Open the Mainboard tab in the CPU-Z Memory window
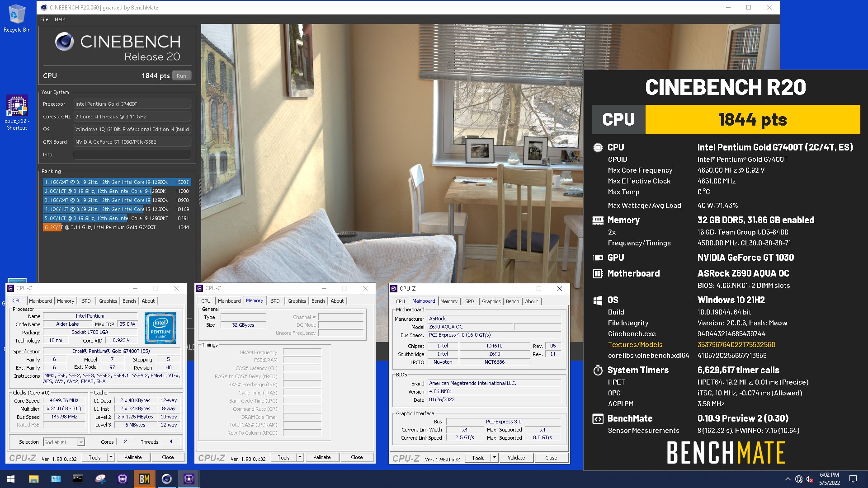 point(229,301)
